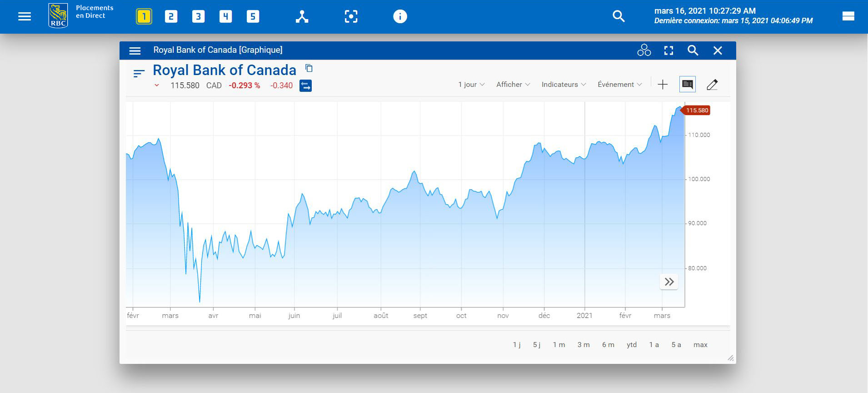This screenshot has width=868, height=393.
Task: Click the list icon beside Royal Bank of Canada title
Action: point(139,73)
